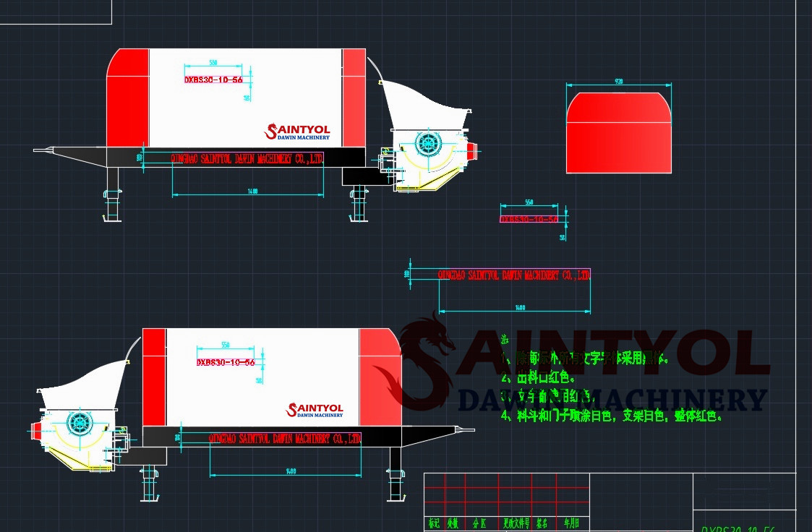Select the cyan wheel hub on the lower machine
The width and height of the screenshot is (812, 532).
(79, 423)
